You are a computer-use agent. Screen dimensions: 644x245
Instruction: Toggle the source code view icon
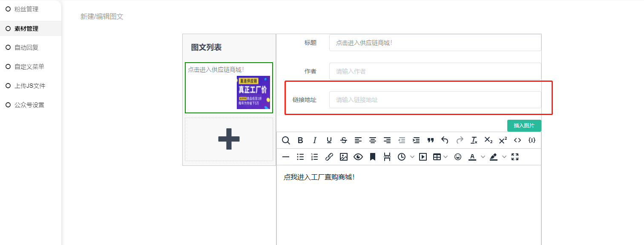click(x=517, y=140)
